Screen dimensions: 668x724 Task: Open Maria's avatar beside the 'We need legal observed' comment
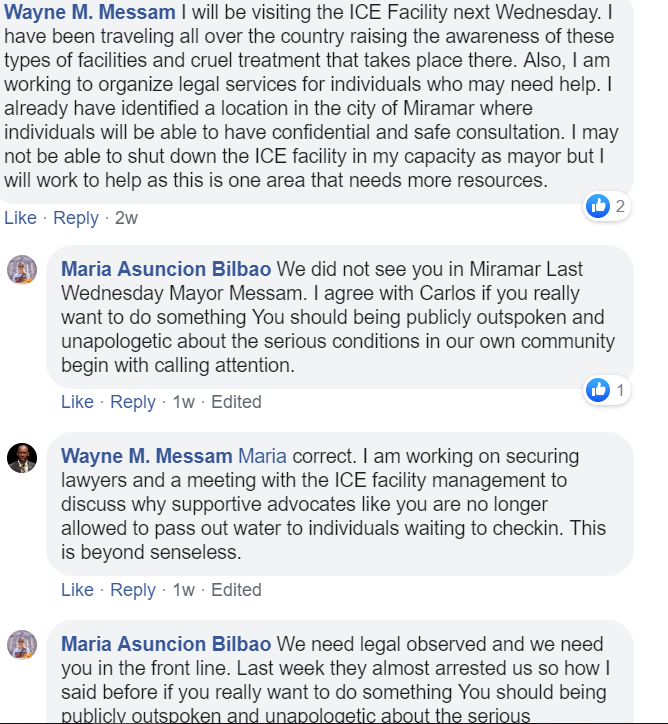point(22,644)
